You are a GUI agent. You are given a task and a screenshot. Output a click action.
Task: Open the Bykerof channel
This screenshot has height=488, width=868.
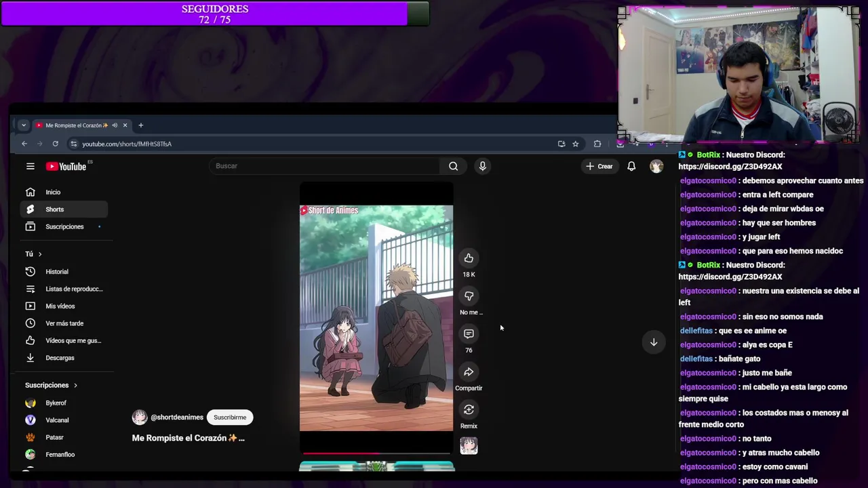pos(64,403)
